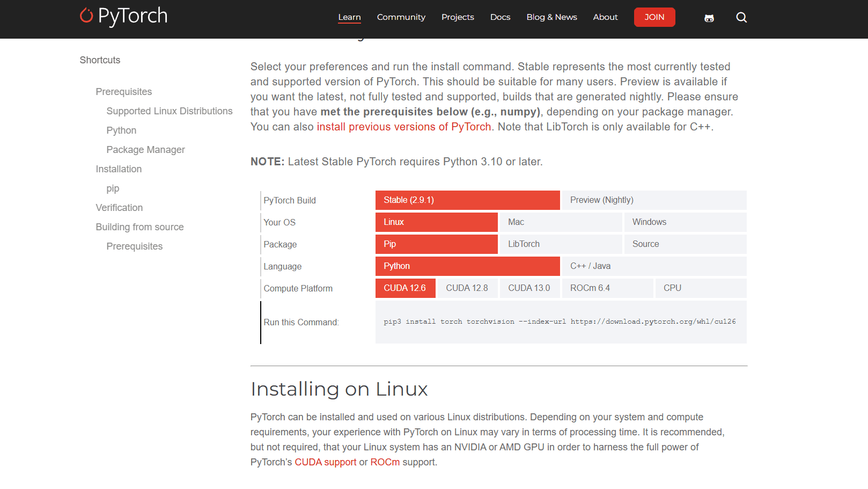Select C++ / Java language option

pos(654,266)
